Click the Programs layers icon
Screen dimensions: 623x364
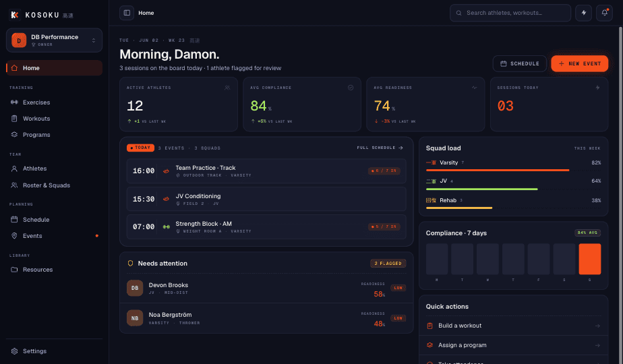(14, 135)
